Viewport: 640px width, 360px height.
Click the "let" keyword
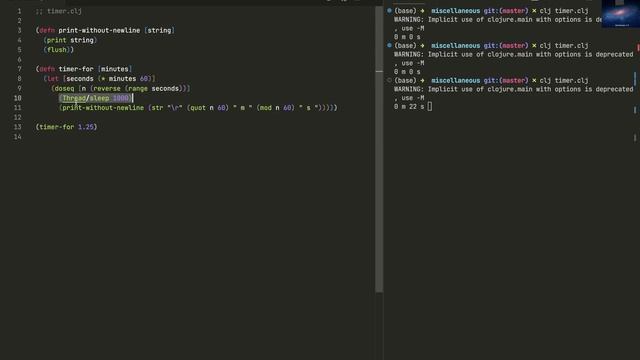pyautogui.click(x=53, y=79)
